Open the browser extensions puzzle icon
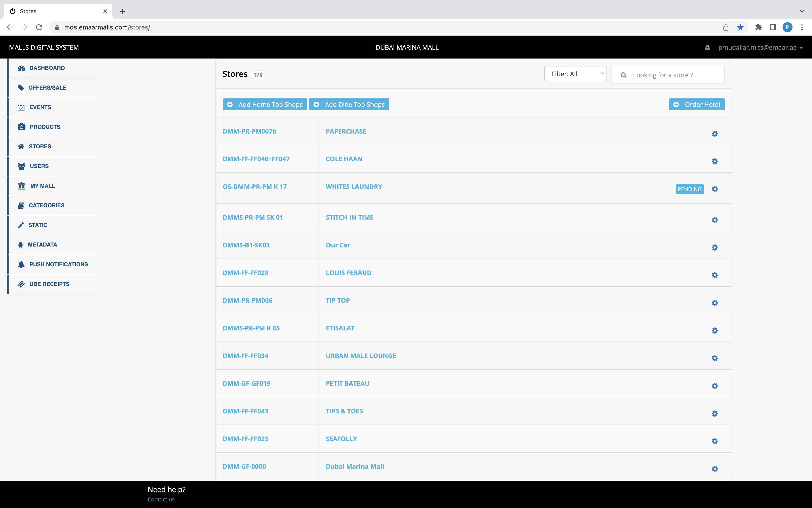Screen dimensions: 812x508 click(758, 27)
